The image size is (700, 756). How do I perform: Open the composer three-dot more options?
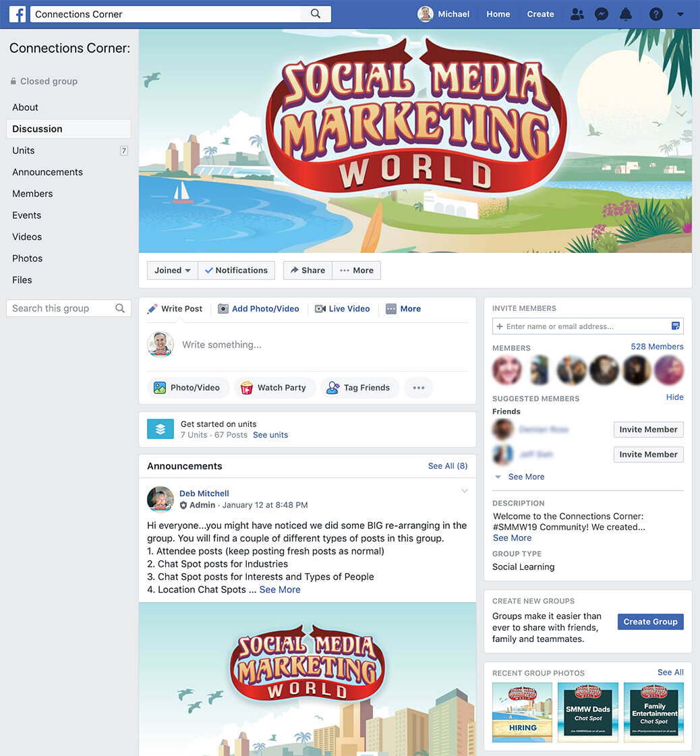(x=419, y=388)
